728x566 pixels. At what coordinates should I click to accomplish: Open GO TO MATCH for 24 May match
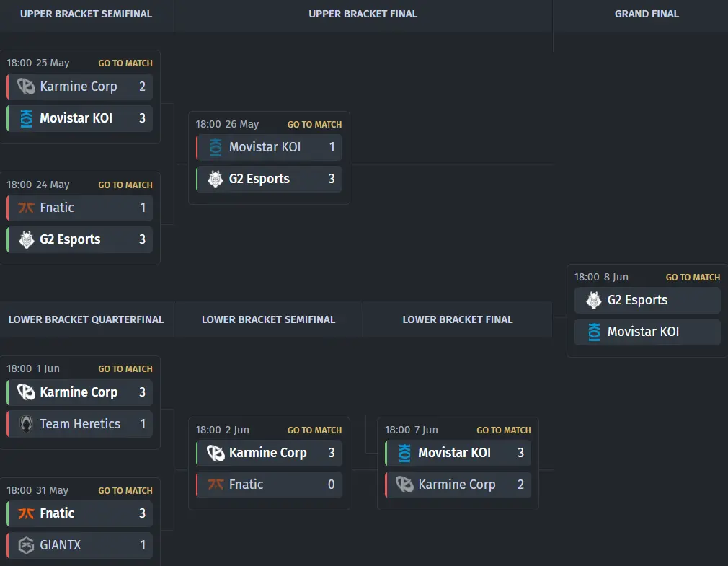pos(125,185)
